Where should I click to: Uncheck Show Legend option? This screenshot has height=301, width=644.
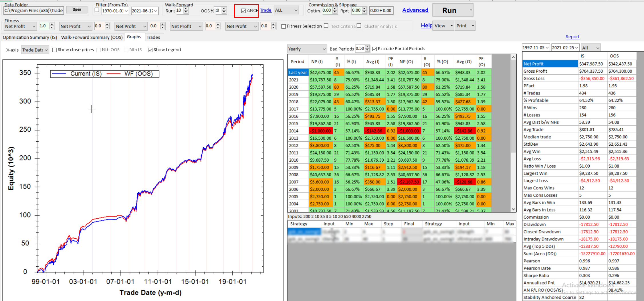tap(150, 50)
